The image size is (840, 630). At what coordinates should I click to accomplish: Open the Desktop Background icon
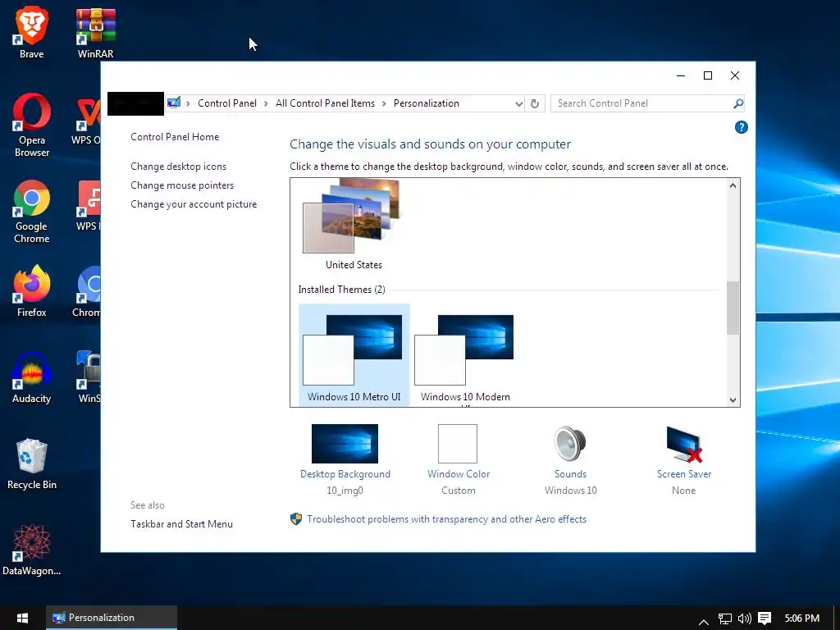345,444
